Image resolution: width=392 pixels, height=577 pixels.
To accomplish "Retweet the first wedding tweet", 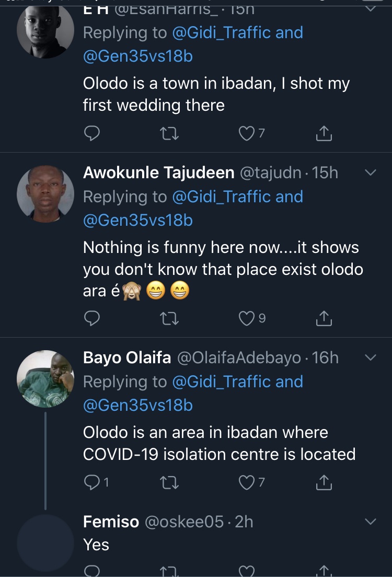I will coord(169,134).
